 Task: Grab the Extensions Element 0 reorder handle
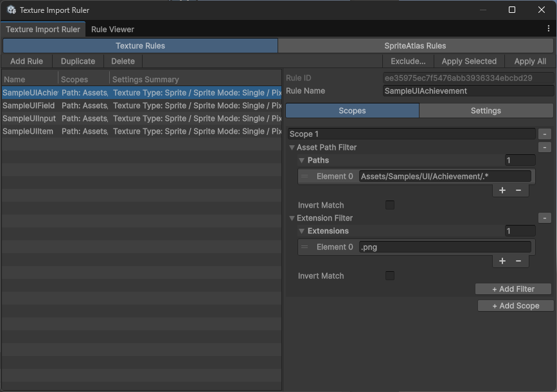(305, 247)
